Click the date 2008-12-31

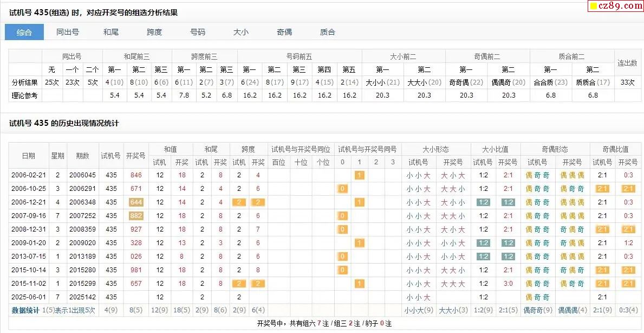[29, 229]
